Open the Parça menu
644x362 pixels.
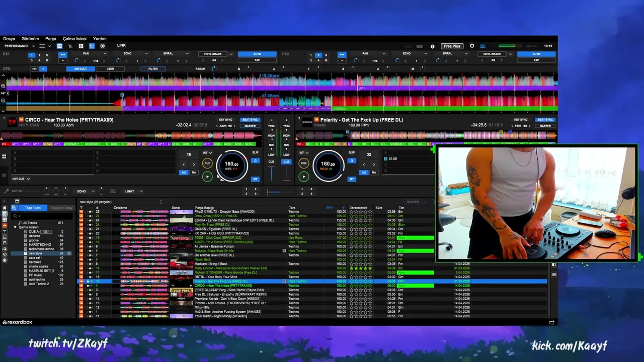(x=51, y=39)
